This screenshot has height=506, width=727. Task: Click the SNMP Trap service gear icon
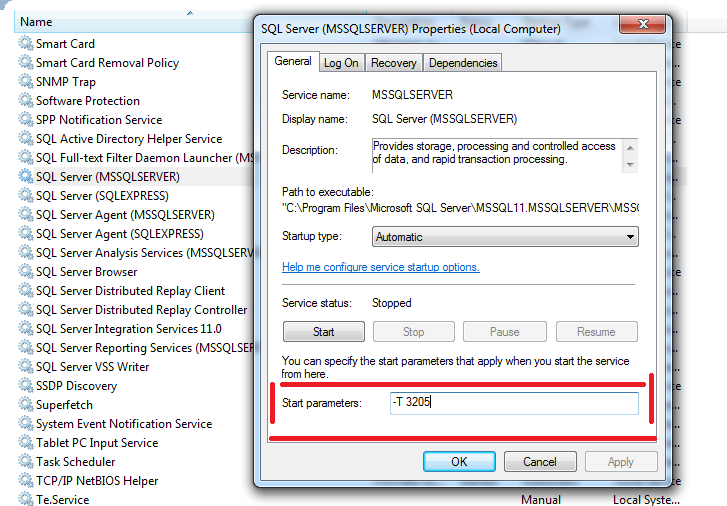tap(26, 81)
